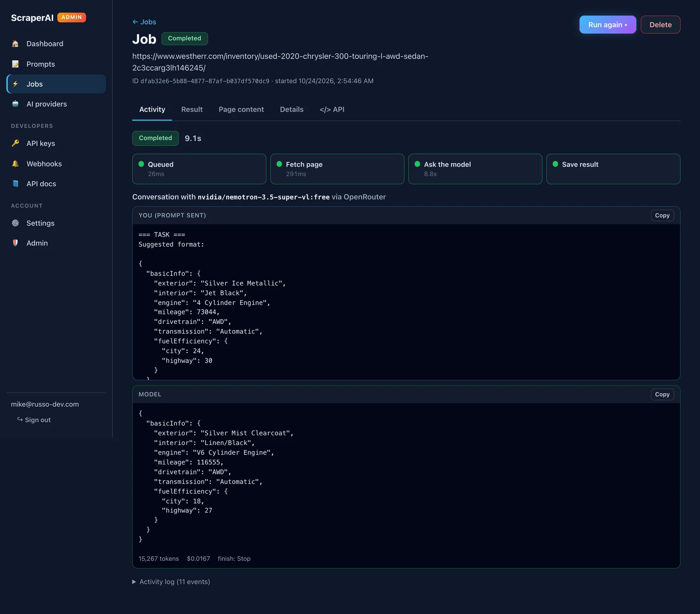Select the Details tab
This screenshot has height=614, width=700.
click(x=292, y=110)
